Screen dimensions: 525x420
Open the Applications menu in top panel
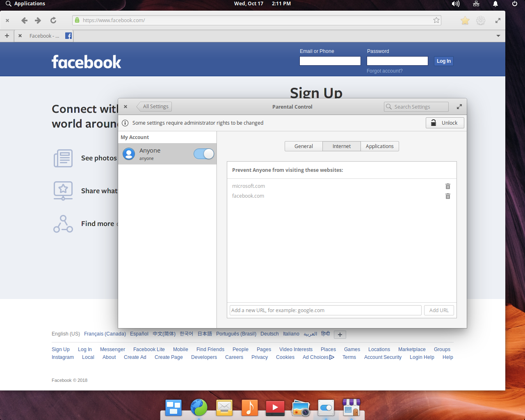click(25, 4)
